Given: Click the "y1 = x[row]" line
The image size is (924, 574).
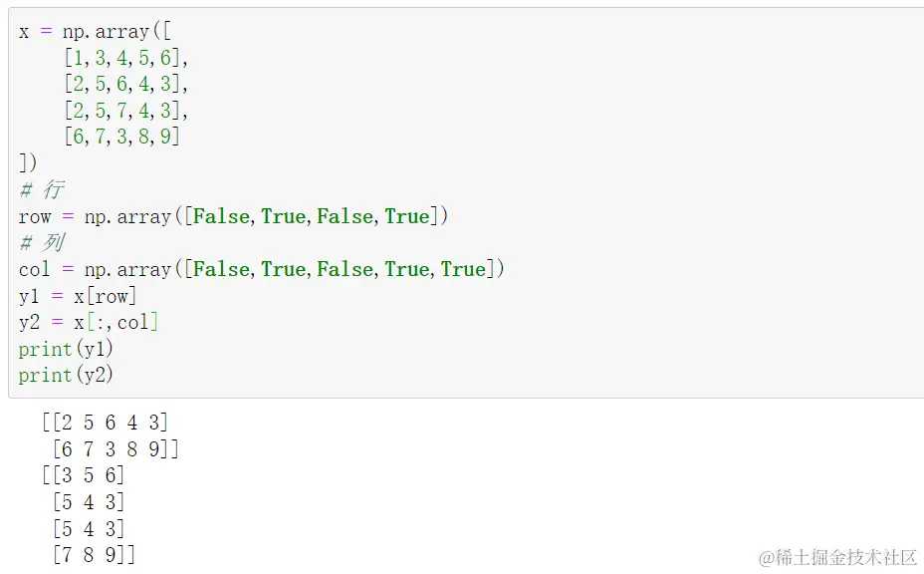Looking at the screenshot, I should pos(78,296).
